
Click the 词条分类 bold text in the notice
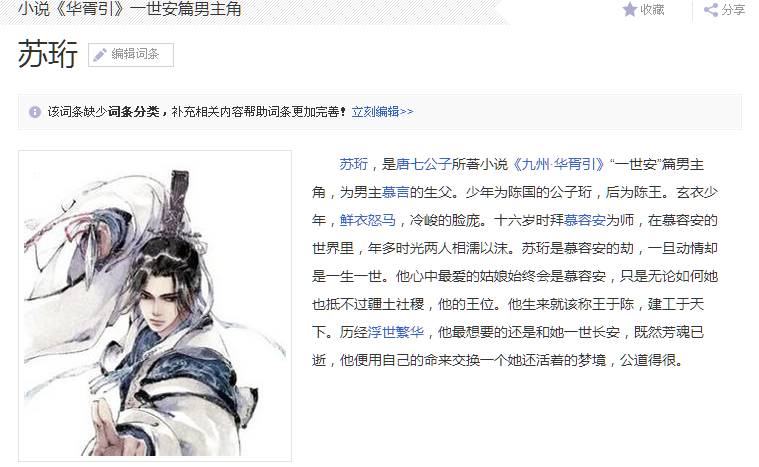coord(134,112)
